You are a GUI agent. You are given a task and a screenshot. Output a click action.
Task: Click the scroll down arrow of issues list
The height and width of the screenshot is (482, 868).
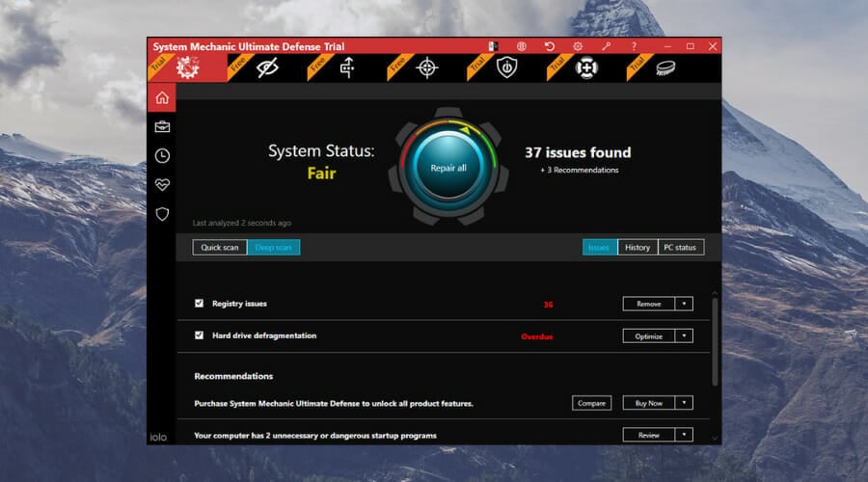715,438
